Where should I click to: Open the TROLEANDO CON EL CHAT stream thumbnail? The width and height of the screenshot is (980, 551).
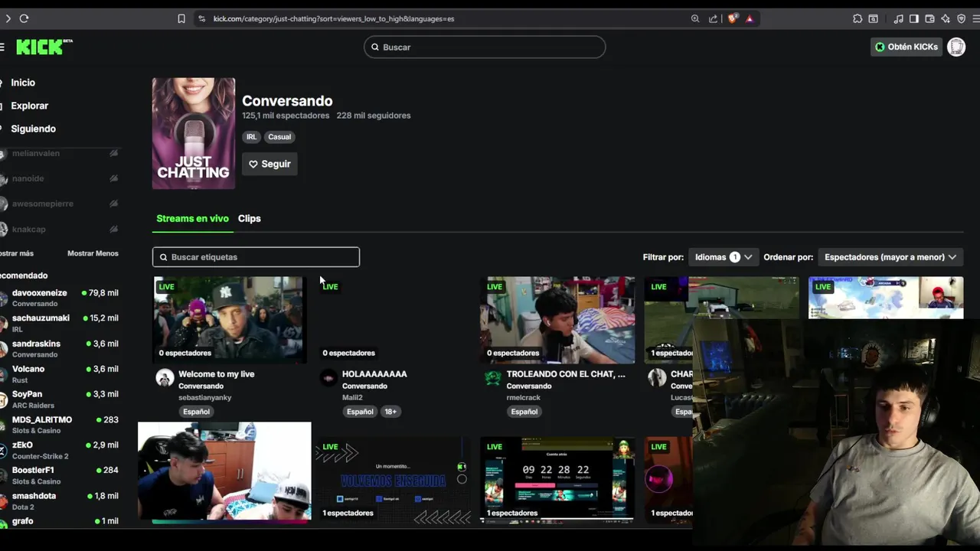pyautogui.click(x=557, y=320)
